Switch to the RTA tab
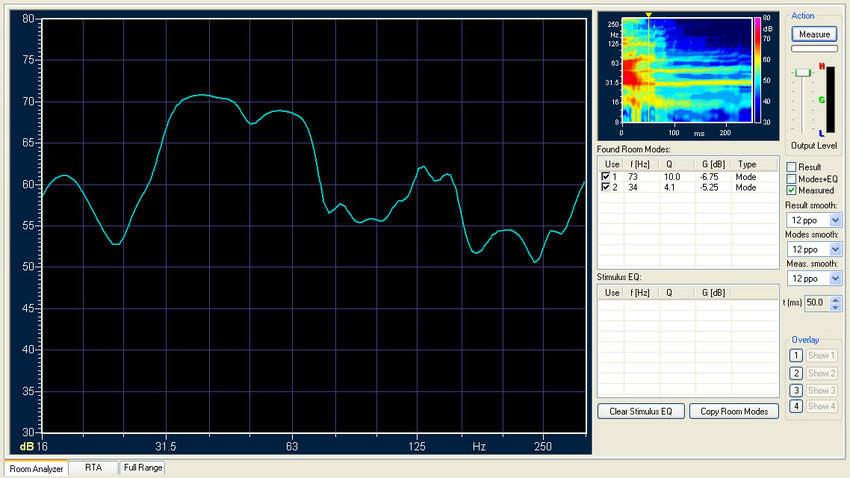The image size is (850, 478). pyautogui.click(x=93, y=467)
